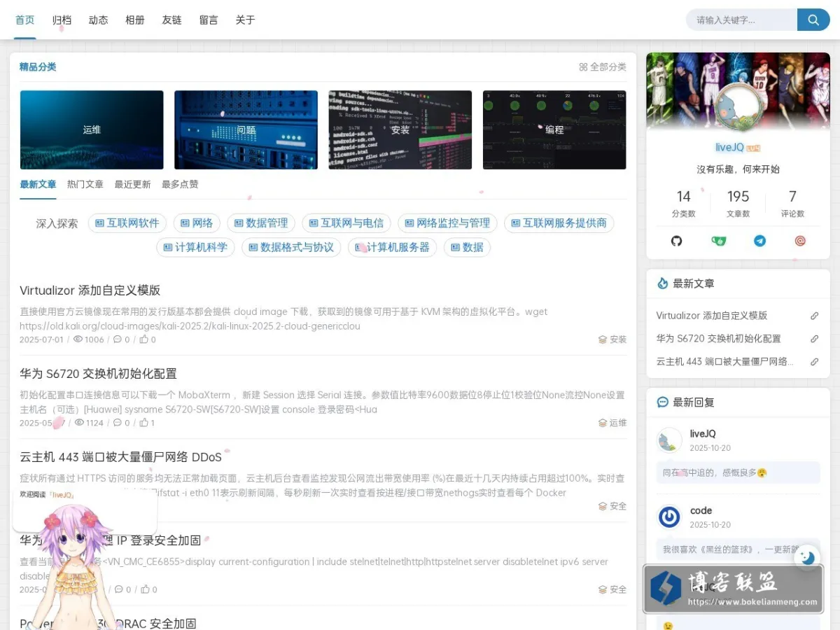
Task: Open 华为 S6720 交换机初始化配置 article title
Action: [98, 374]
